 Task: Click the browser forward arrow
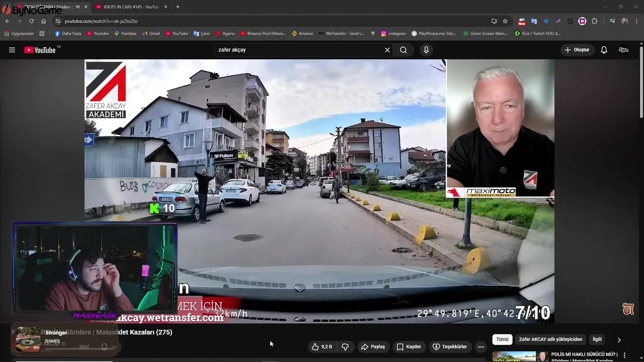click(19, 21)
